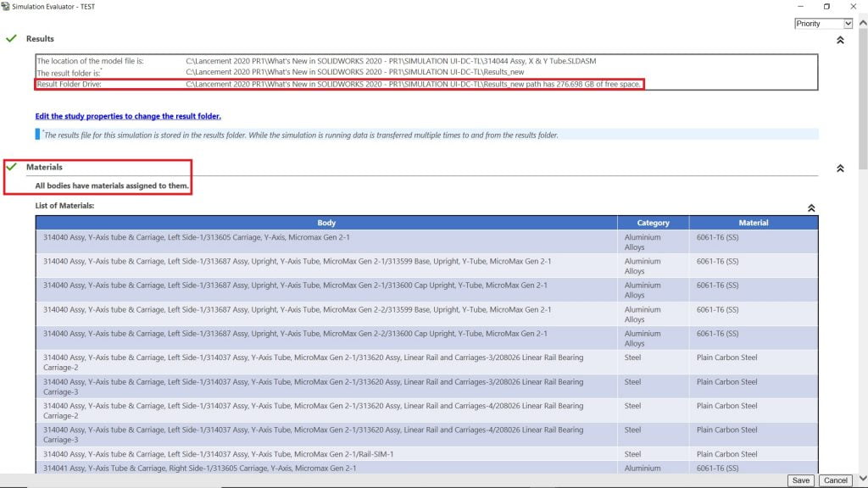Select Left Side-1 Gen 2-1/313599 Base Upright row
Screen dimensions: 868x488
click(x=427, y=265)
